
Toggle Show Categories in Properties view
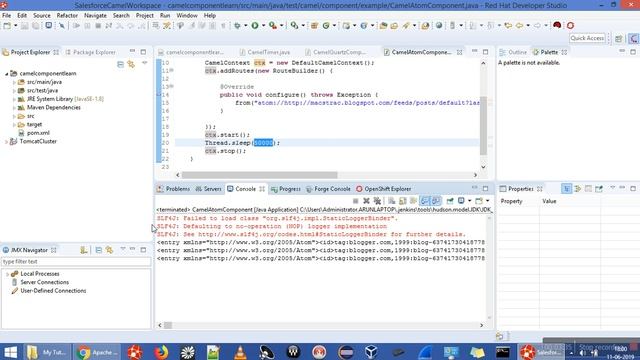(x=567, y=189)
